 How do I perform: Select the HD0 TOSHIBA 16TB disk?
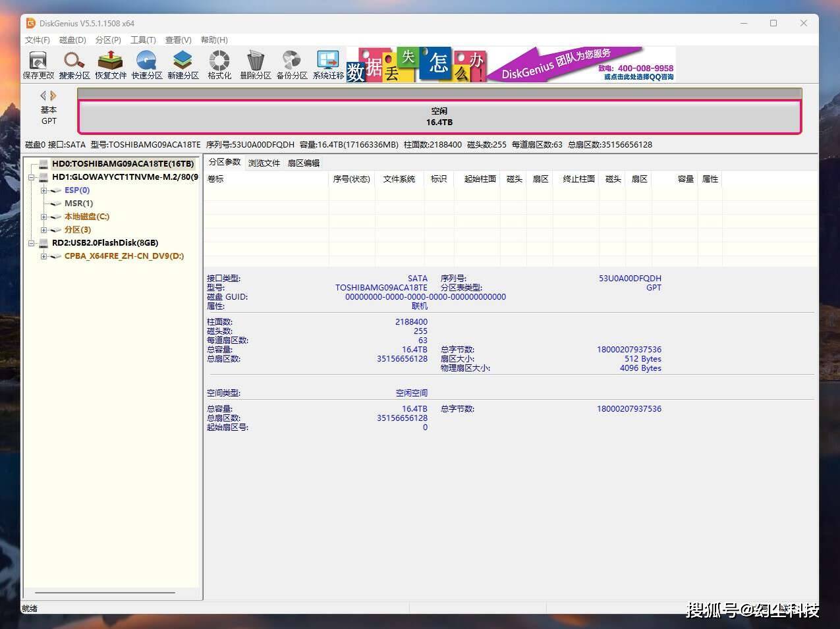[x=123, y=164]
